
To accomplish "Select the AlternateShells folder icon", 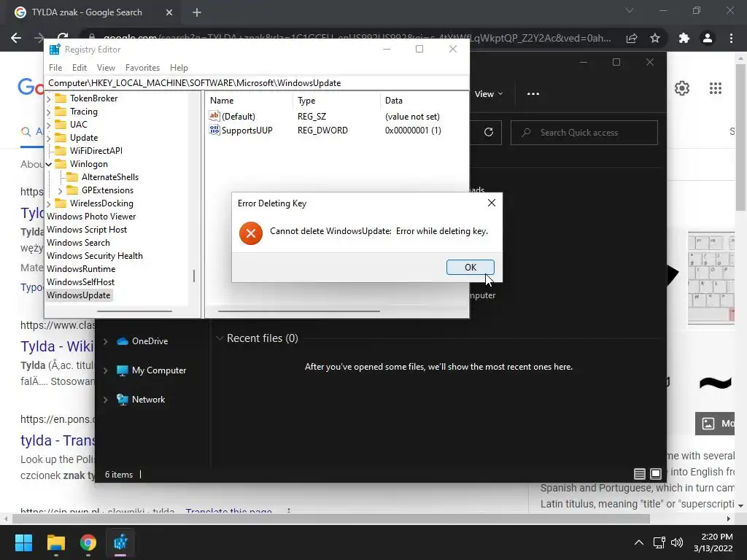I will 72,176.
